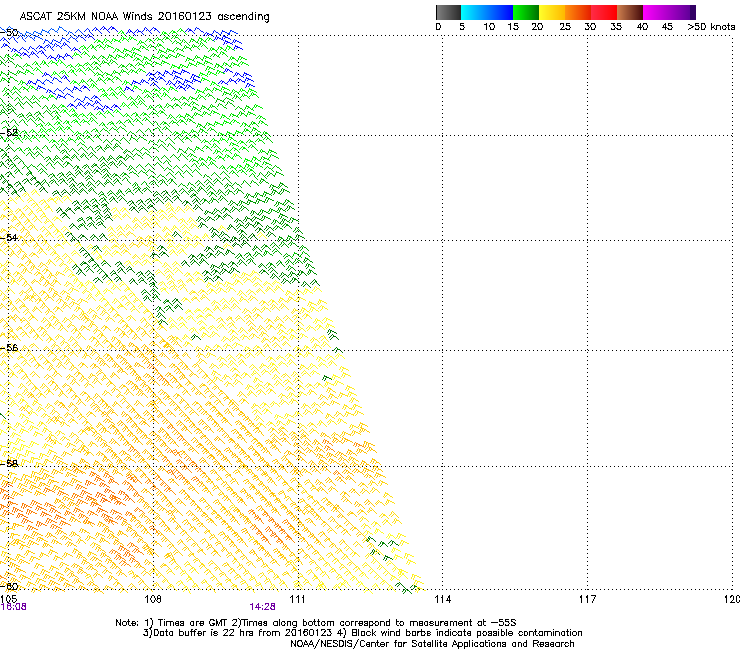Click the purple 16:08 swath time label
The height and width of the screenshot is (650, 740).
[x=14, y=607]
